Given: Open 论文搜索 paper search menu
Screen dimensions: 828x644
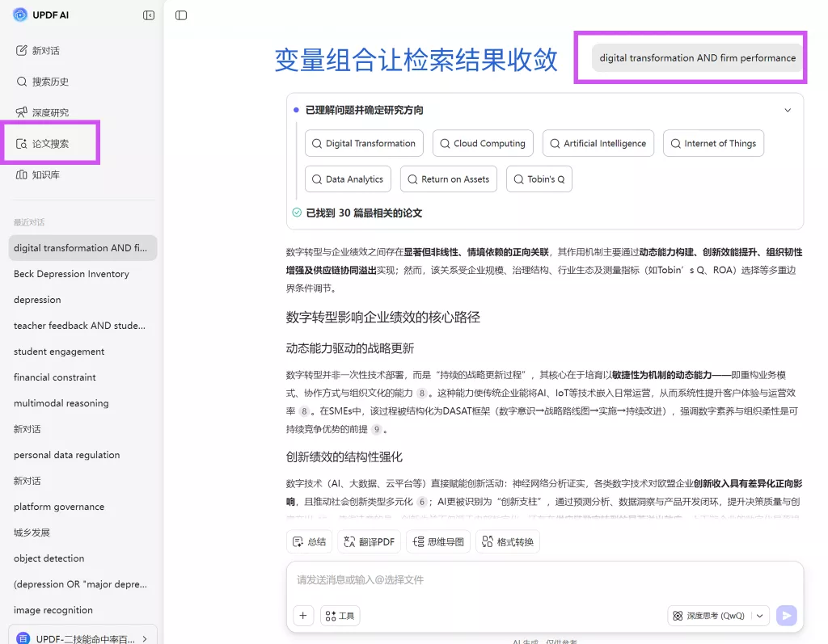Looking at the screenshot, I should pos(50,144).
